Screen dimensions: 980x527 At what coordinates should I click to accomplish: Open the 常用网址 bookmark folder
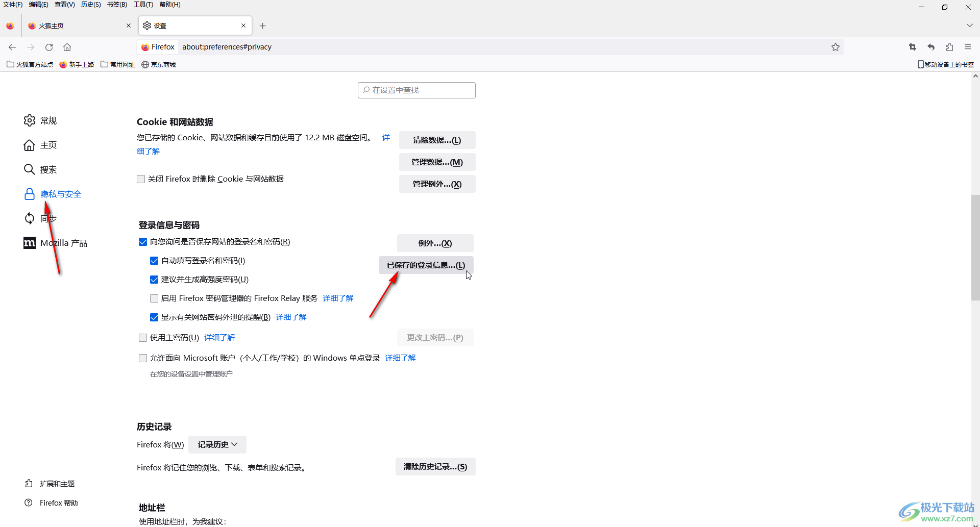pos(118,64)
